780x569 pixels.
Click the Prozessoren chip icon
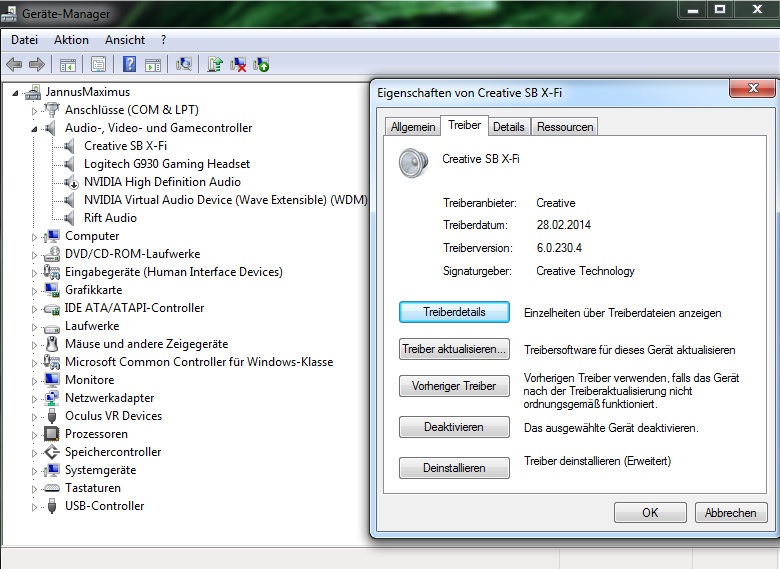click(x=51, y=434)
